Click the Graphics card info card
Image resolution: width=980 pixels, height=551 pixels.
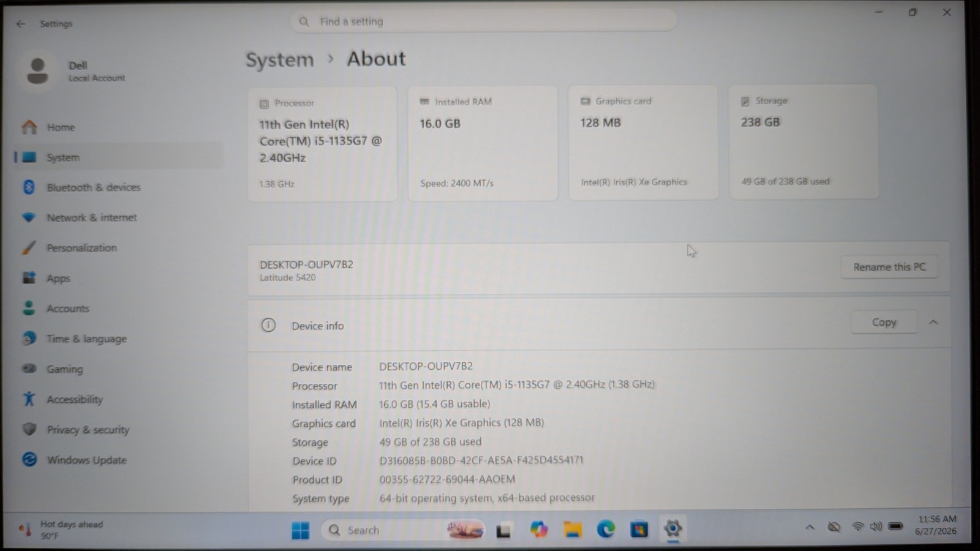[x=643, y=143]
